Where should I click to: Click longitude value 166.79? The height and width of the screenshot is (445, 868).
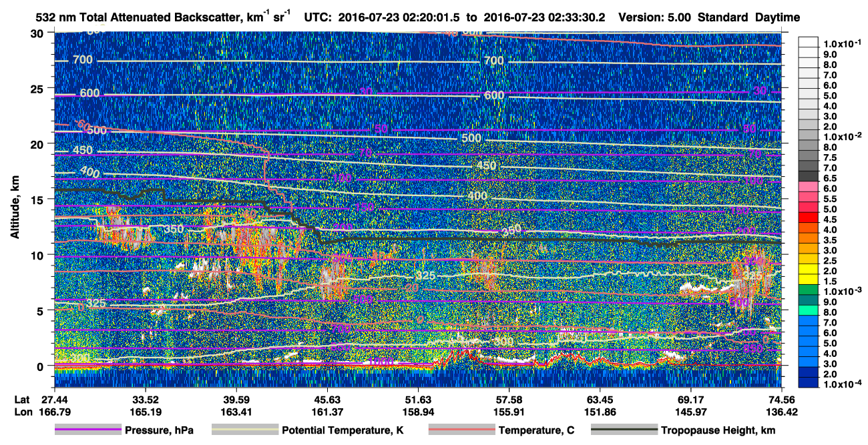coord(54,411)
